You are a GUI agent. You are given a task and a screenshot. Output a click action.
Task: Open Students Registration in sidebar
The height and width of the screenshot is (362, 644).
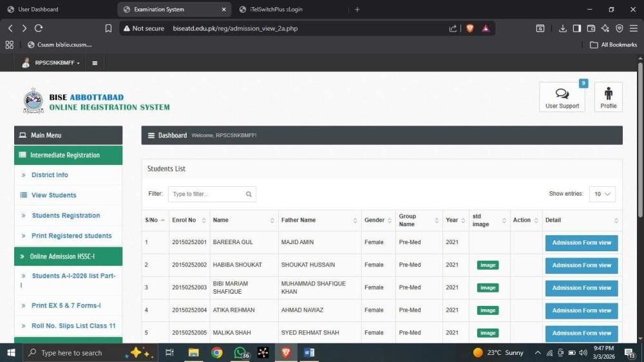(66, 216)
